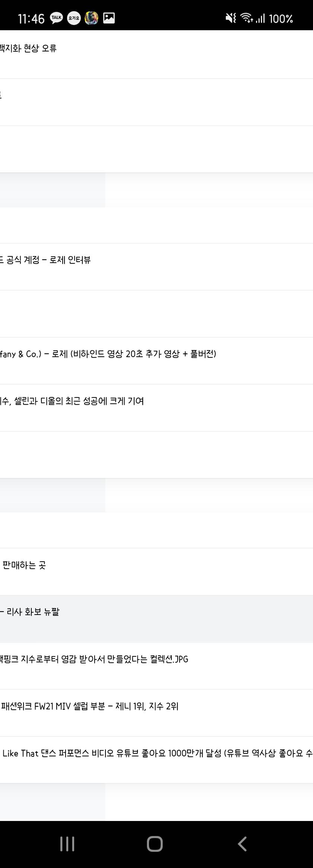Screen dimensions: 313x868
Task: Tap the muted sound status icon
Action: (231, 18)
